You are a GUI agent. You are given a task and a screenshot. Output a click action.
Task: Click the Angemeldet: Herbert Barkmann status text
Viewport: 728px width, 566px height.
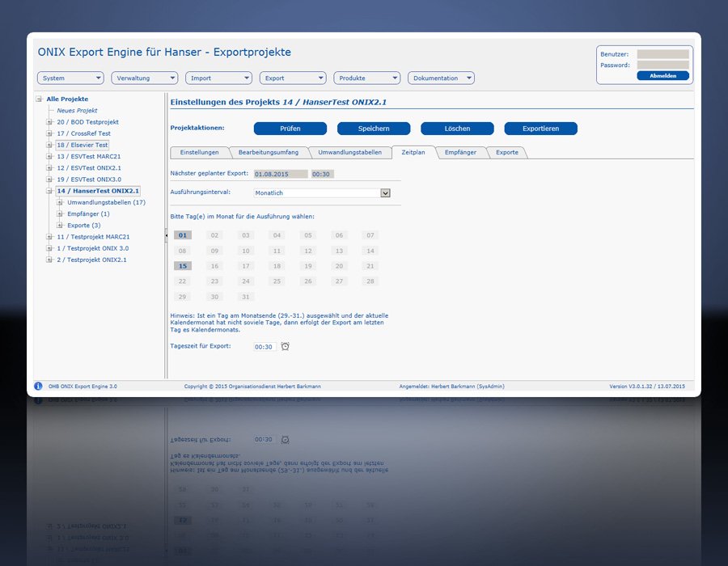tap(451, 386)
